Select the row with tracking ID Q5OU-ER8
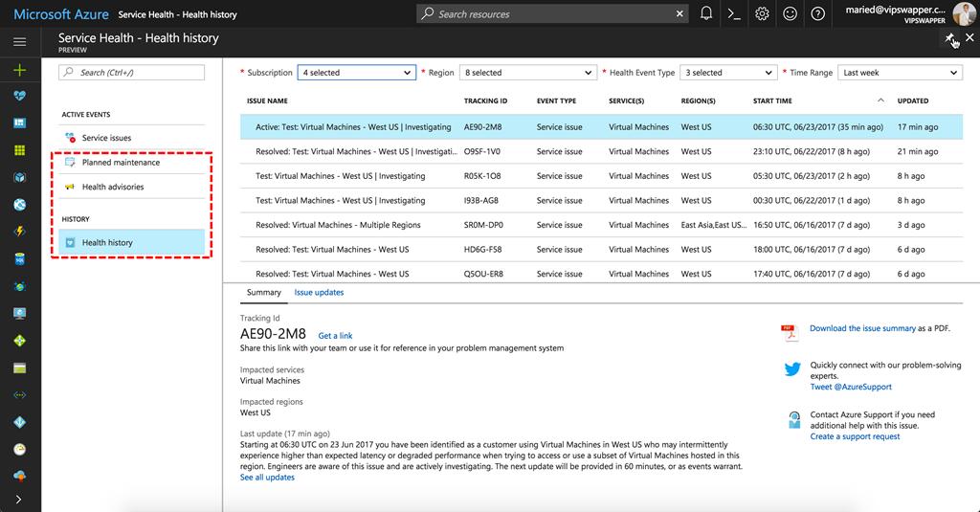The width and height of the screenshot is (980, 512). coord(601,273)
